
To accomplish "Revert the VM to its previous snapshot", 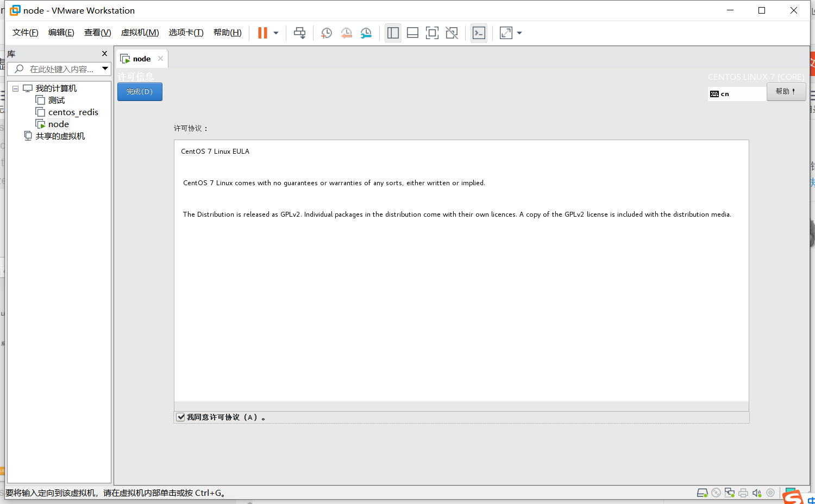I will pos(346,33).
